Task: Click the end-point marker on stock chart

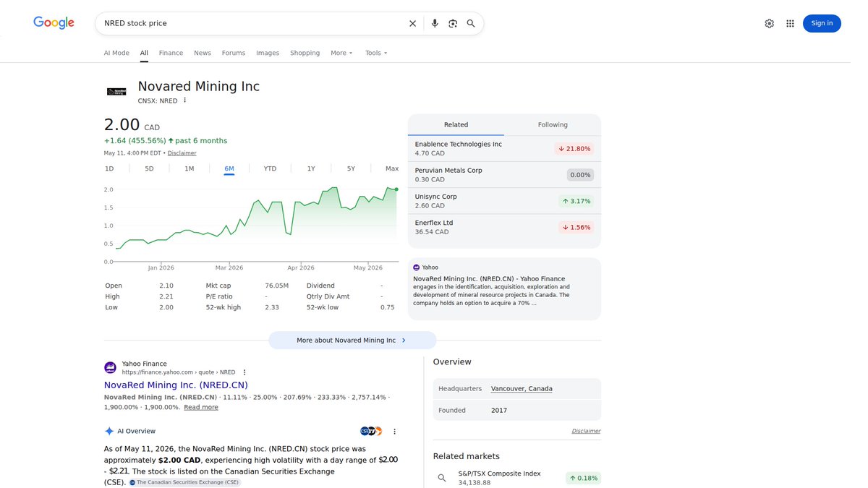Action: pos(396,189)
